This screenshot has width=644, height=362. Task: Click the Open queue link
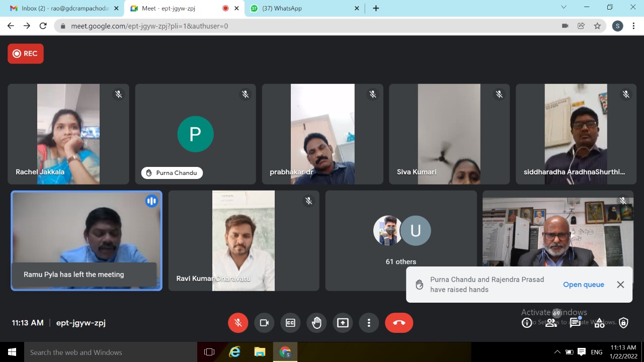click(x=583, y=285)
